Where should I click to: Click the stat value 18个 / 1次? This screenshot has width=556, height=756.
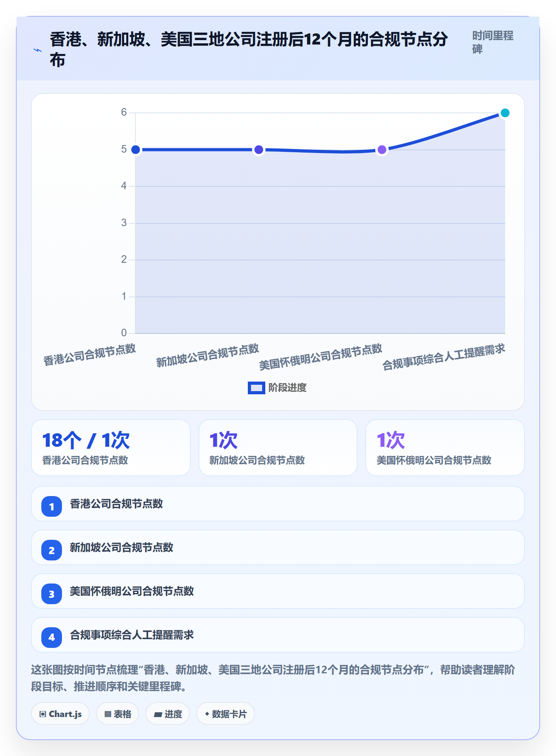click(x=86, y=440)
